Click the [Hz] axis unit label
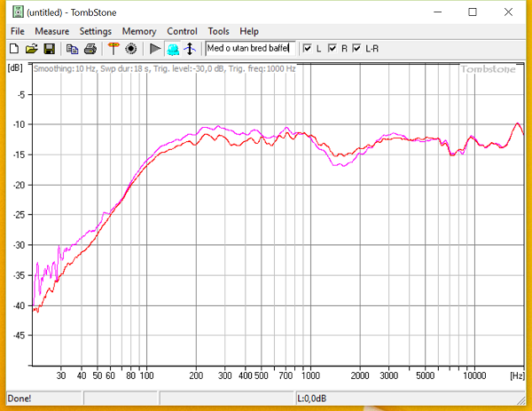 point(517,375)
